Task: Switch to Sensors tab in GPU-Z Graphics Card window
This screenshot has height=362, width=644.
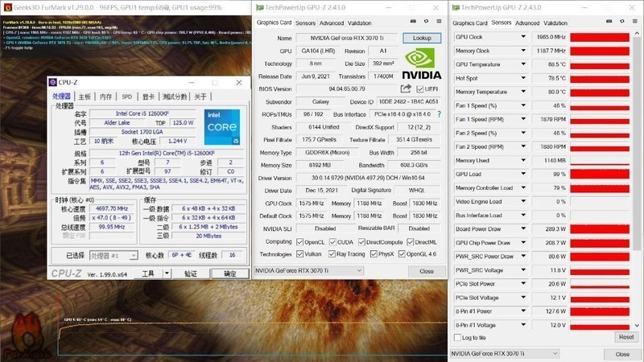Action: (305, 23)
